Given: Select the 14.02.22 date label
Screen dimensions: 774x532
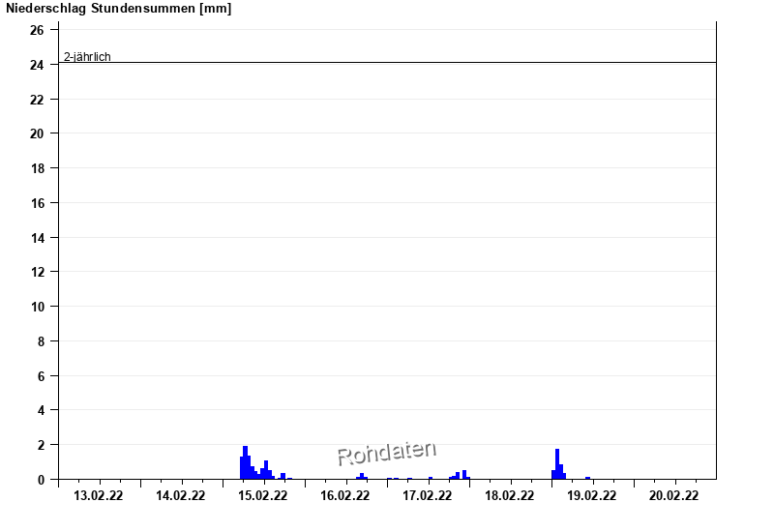Looking at the screenshot, I should (x=181, y=496).
